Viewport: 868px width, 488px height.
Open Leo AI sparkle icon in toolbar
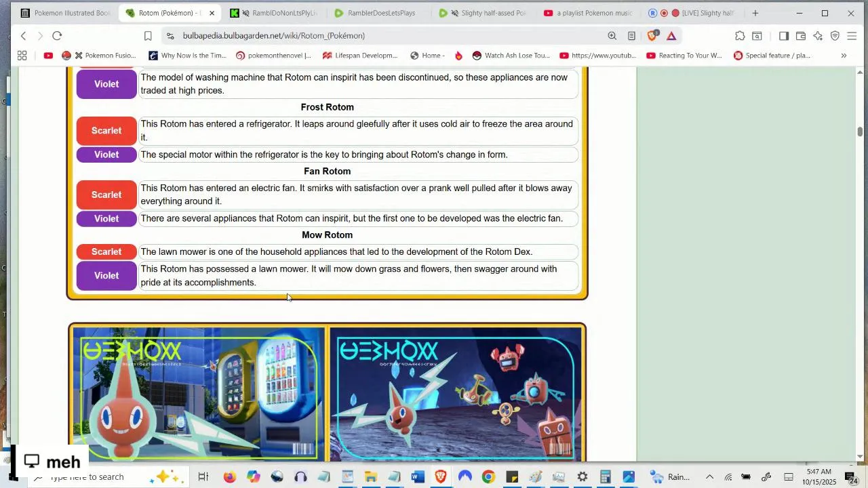(818, 36)
